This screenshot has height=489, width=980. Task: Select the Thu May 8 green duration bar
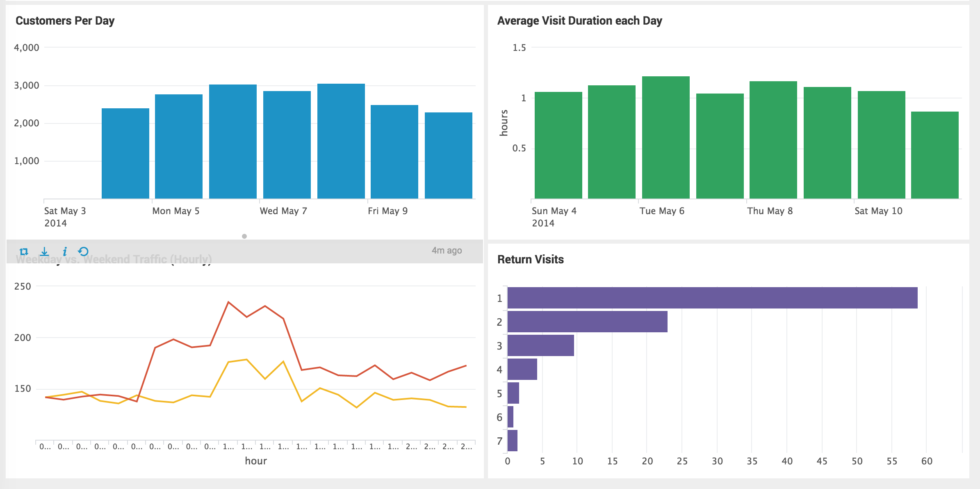tap(773, 140)
